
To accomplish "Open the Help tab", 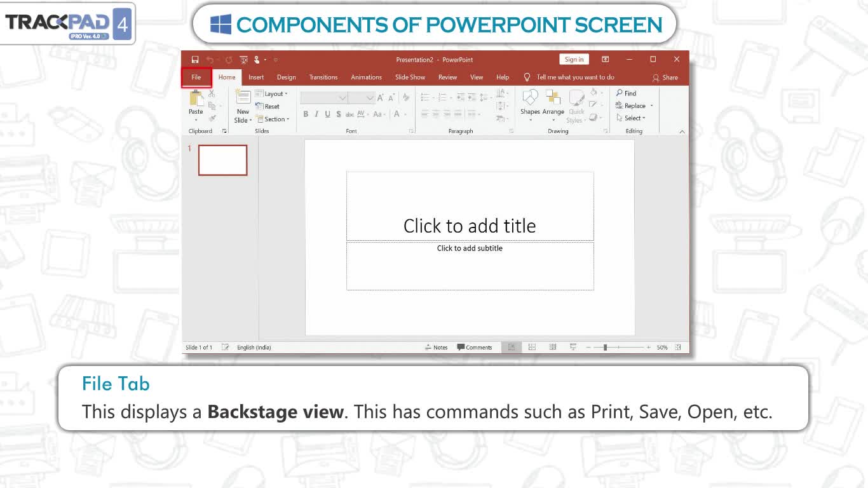I will [x=503, y=78].
